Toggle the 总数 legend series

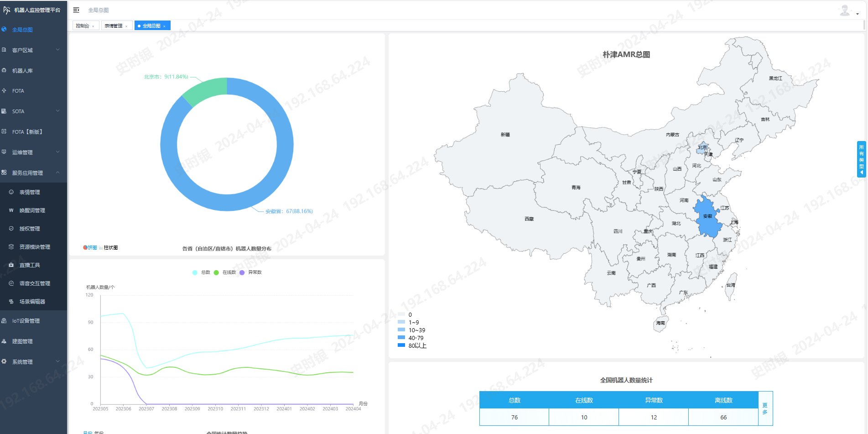point(201,272)
